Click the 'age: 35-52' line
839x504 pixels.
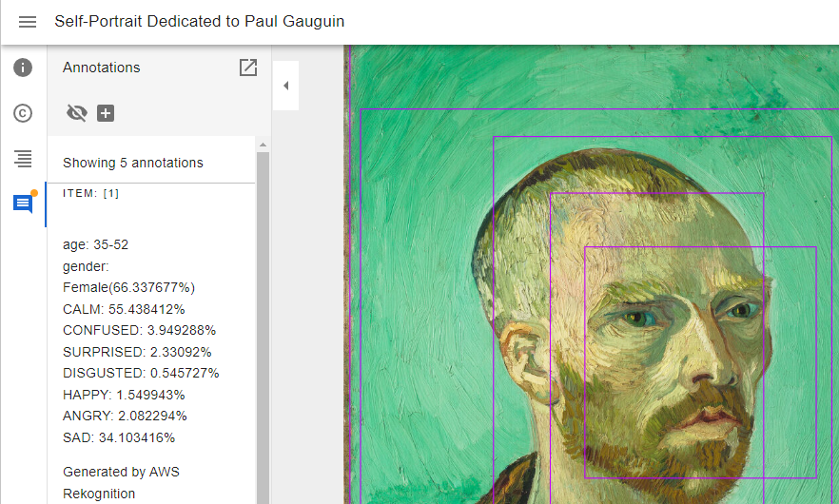[x=95, y=244]
